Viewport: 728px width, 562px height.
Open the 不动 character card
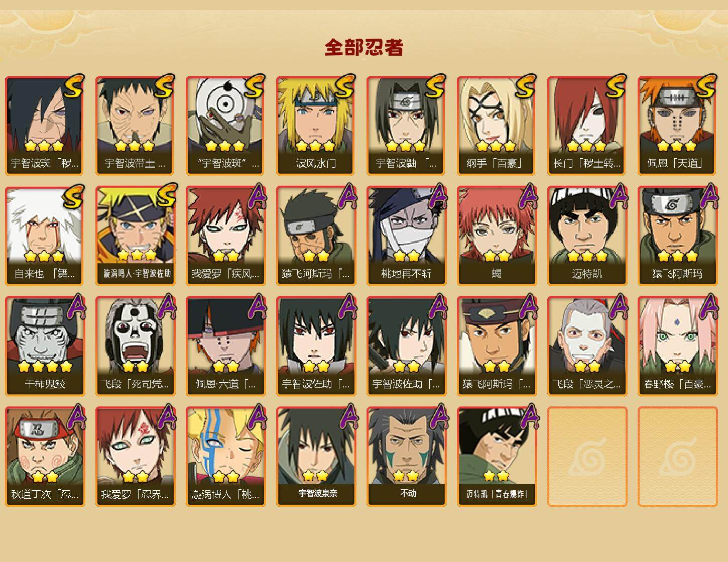point(406,457)
